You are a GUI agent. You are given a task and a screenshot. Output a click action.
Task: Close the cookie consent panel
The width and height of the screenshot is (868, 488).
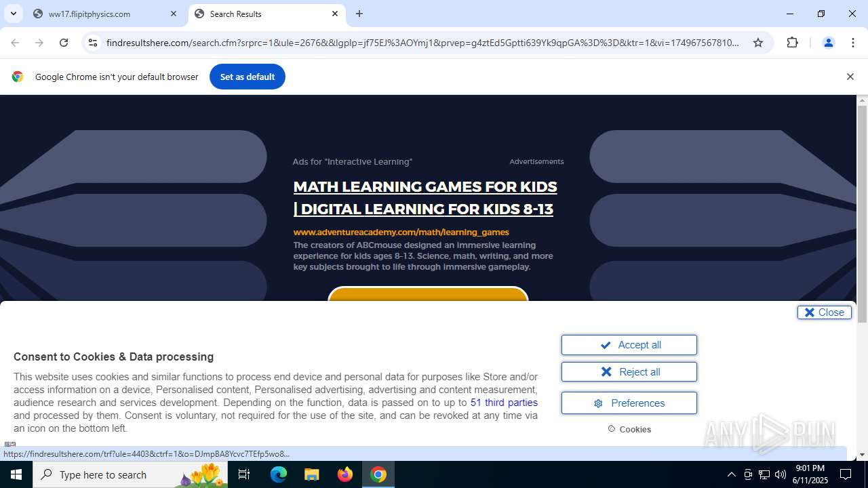coord(824,312)
